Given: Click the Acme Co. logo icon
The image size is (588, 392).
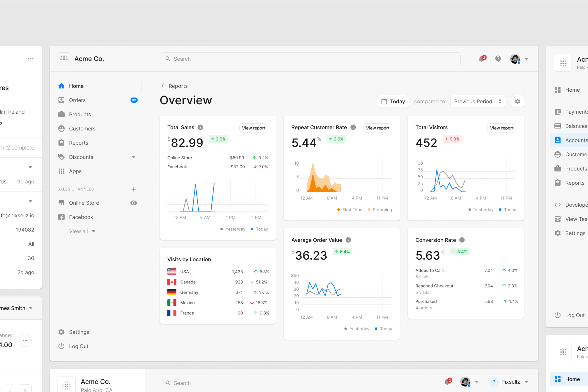Looking at the screenshot, I should (64, 59).
